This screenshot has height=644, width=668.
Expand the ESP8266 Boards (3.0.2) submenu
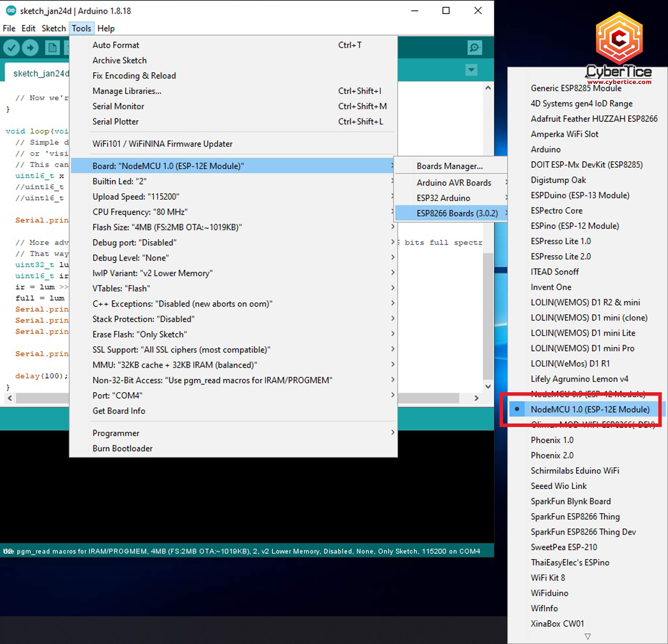[x=457, y=213]
